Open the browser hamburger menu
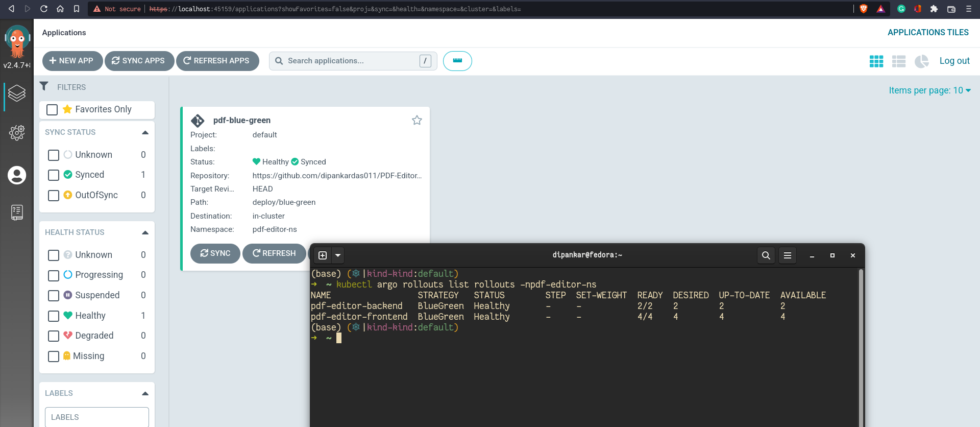Image resolution: width=980 pixels, height=427 pixels. click(x=968, y=9)
